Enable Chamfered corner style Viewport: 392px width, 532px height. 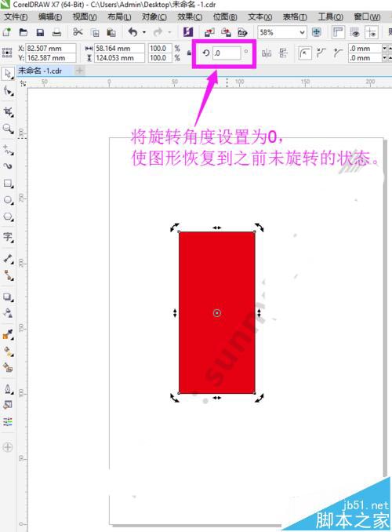[337, 53]
